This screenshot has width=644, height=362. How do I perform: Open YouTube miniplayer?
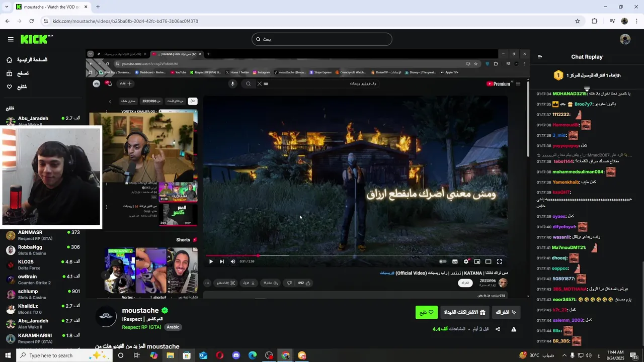point(477,261)
